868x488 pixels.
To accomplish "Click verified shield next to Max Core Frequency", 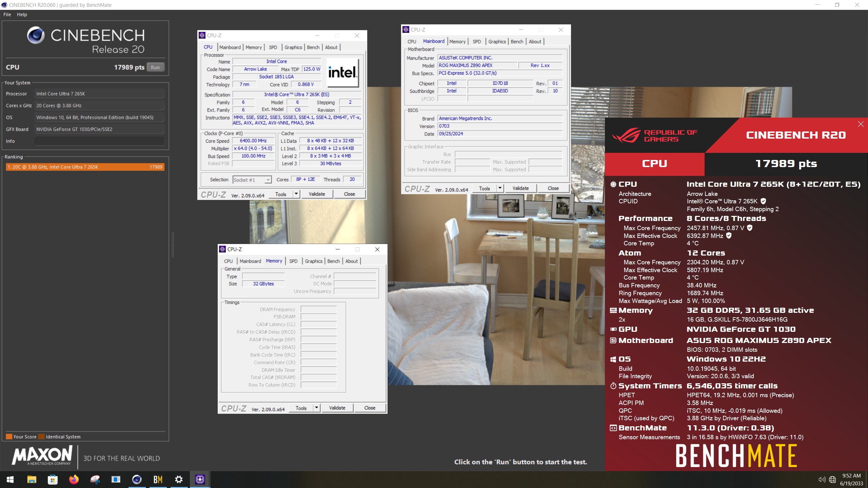I will tap(750, 228).
